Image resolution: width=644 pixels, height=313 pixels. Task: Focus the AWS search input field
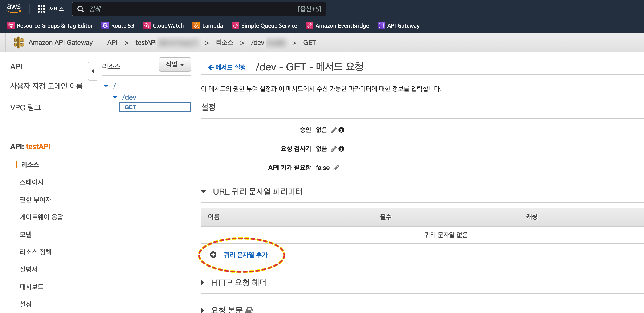pyautogui.click(x=190, y=9)
